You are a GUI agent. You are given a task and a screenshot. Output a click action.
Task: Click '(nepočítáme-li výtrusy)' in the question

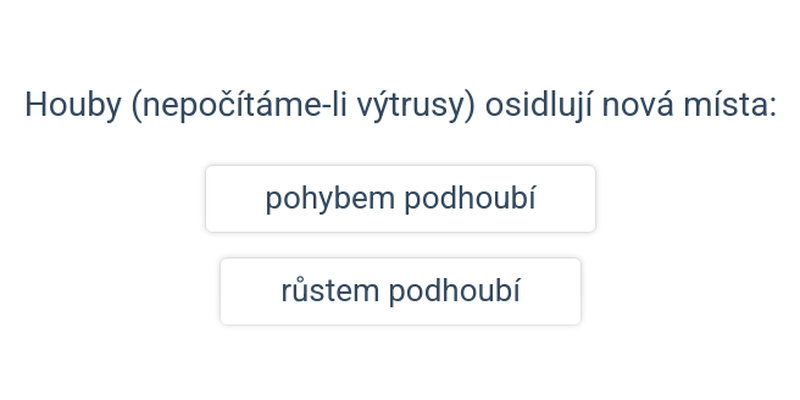click(x=301, y=105)
